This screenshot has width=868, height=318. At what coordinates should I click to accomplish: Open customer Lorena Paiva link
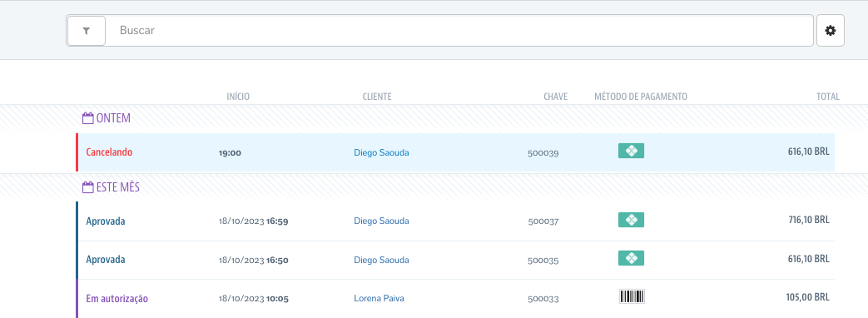(x=379, y=298)
